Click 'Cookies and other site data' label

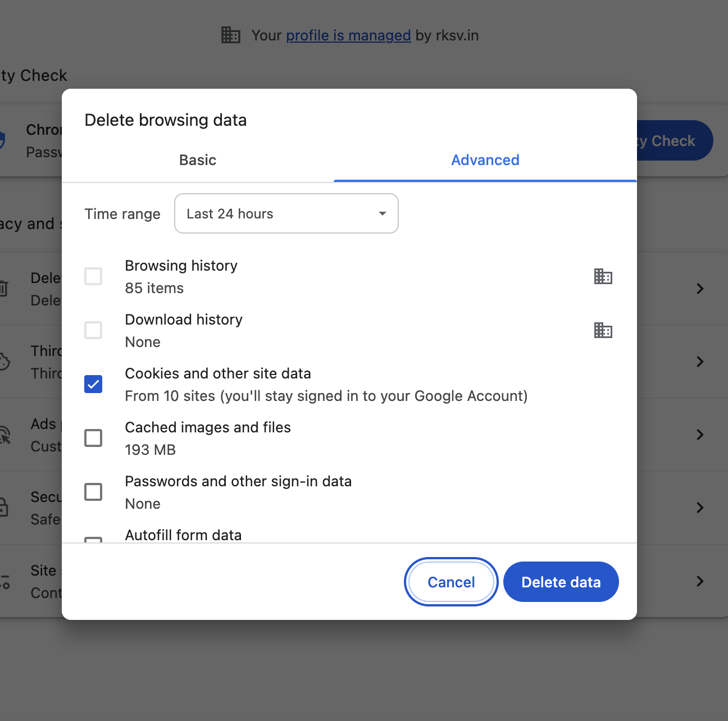tap(218, 373)
